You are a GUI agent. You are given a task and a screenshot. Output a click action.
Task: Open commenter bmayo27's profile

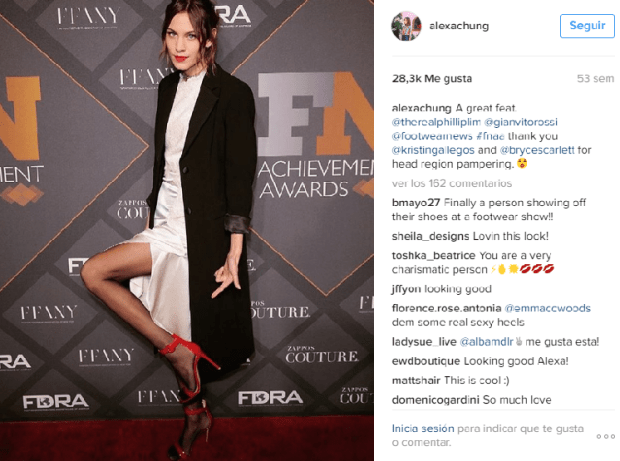416,202
